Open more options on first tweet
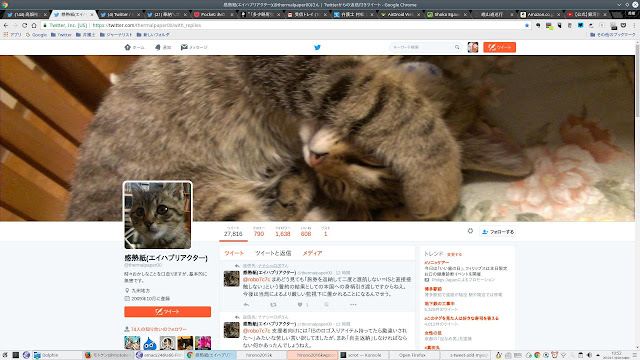 353,304
